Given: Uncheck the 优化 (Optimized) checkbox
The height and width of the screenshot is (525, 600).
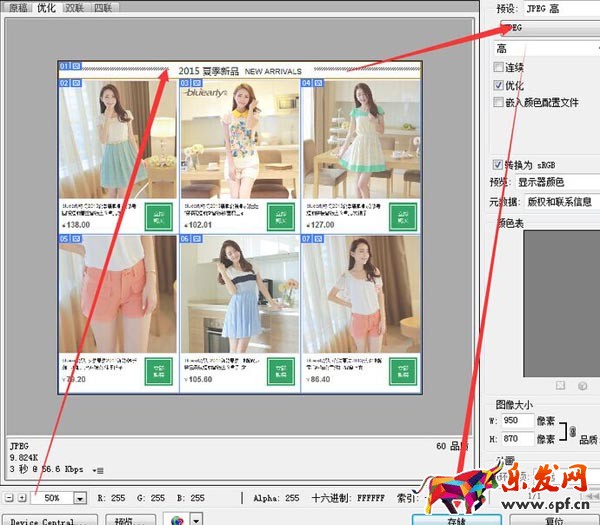Looking at the screenshot, I should [500, 85].
